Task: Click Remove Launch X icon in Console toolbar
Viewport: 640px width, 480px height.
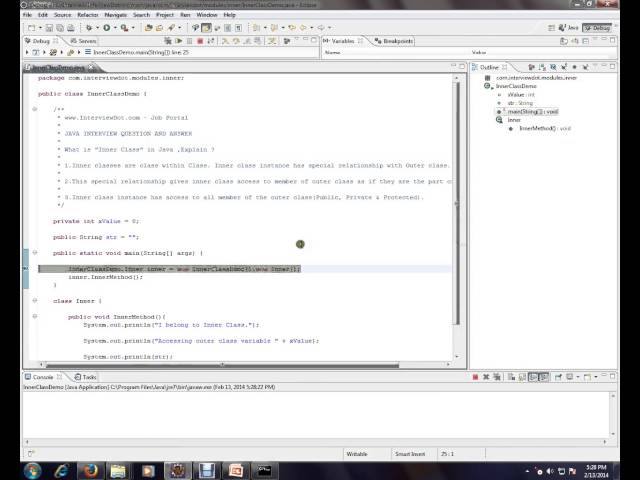Action: 486,377
